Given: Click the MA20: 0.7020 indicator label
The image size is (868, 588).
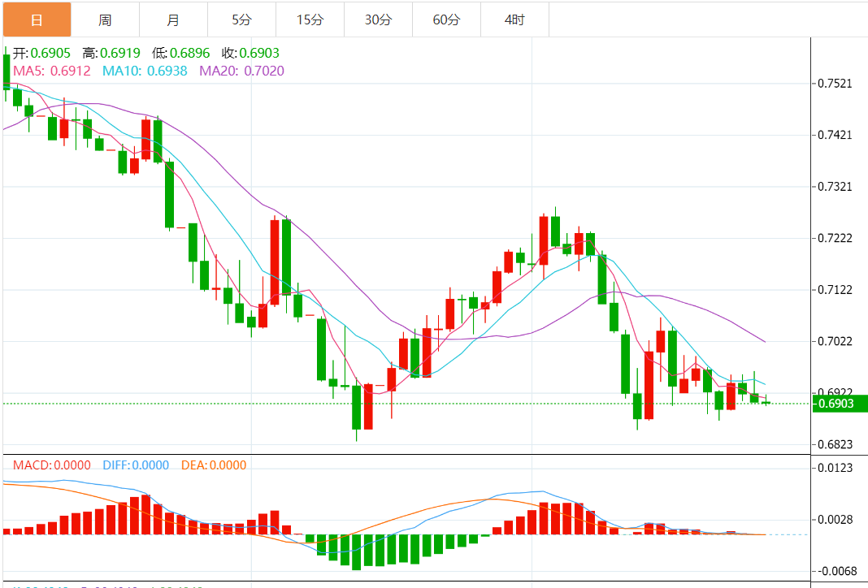Looking at the screenshot, I should 242,71.
